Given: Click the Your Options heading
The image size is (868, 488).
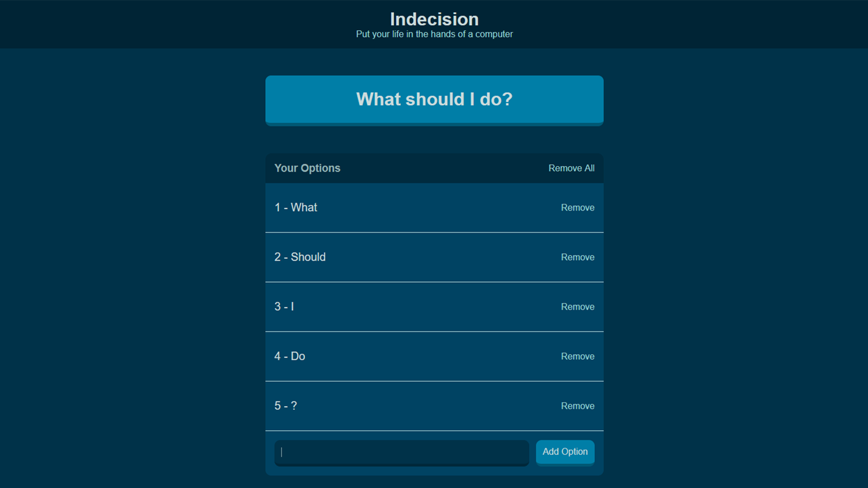Looking at the screenshot, I should tap(307, 168).
